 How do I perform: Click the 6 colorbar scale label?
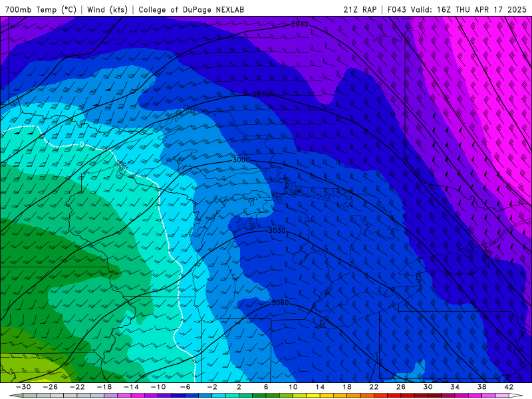266,387
